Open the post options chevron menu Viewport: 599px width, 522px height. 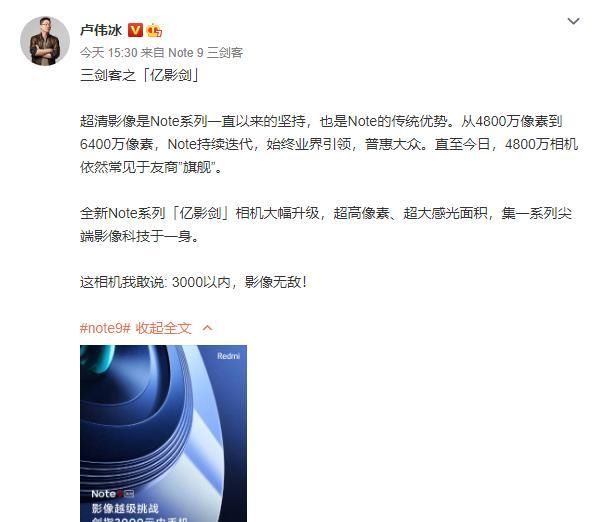[573, 21]
